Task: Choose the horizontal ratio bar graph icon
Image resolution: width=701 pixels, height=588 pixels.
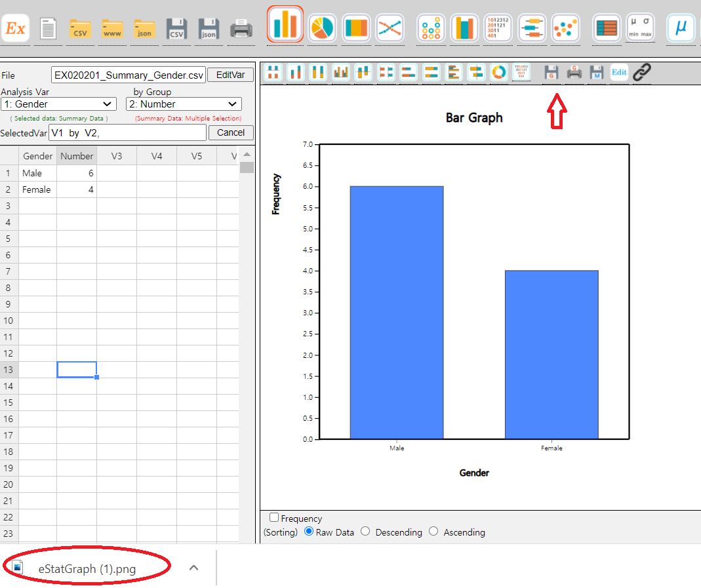Action: pos(431,72)
